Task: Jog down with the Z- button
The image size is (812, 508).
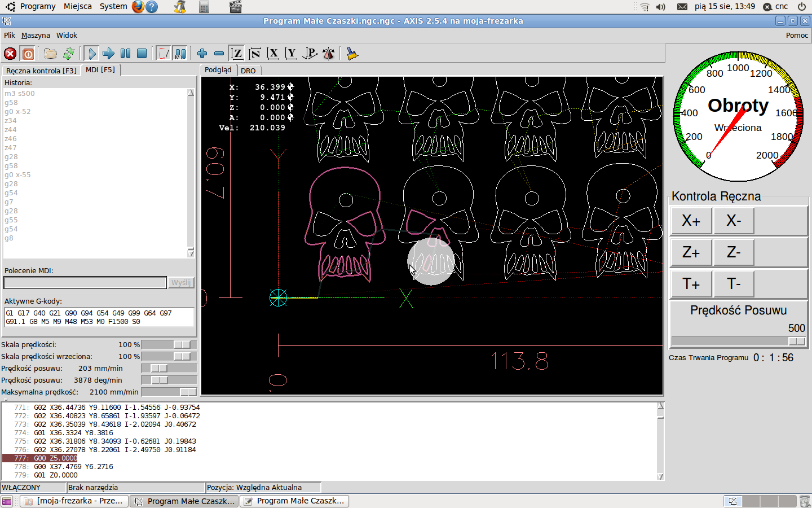Action: pos(734,252)
